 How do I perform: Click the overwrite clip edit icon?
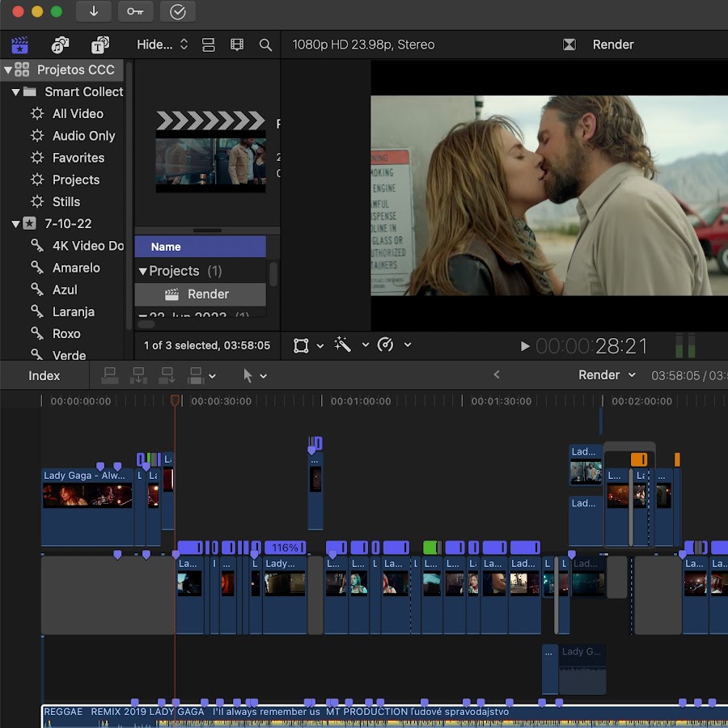click(196, 375)
